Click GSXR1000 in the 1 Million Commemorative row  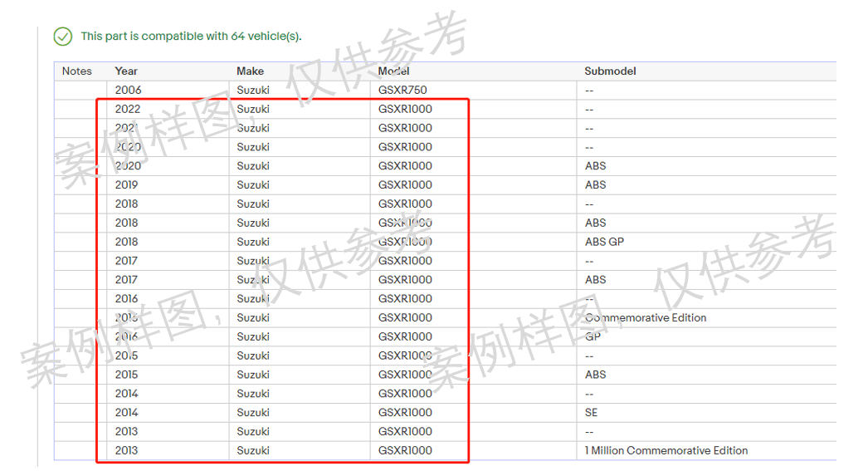pyautogui.click(x=405, y=450)
